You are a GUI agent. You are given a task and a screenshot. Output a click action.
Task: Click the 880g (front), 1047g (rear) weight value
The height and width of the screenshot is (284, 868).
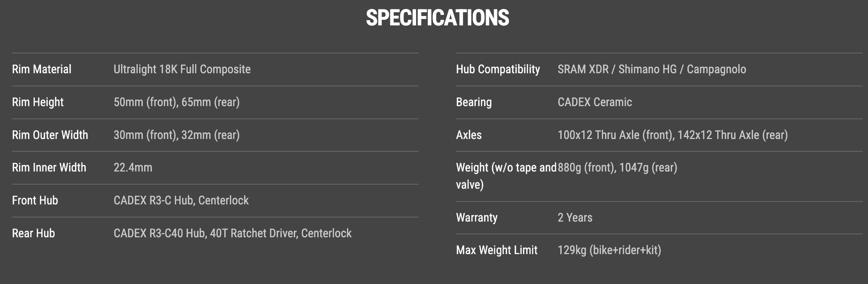point(617,167)
